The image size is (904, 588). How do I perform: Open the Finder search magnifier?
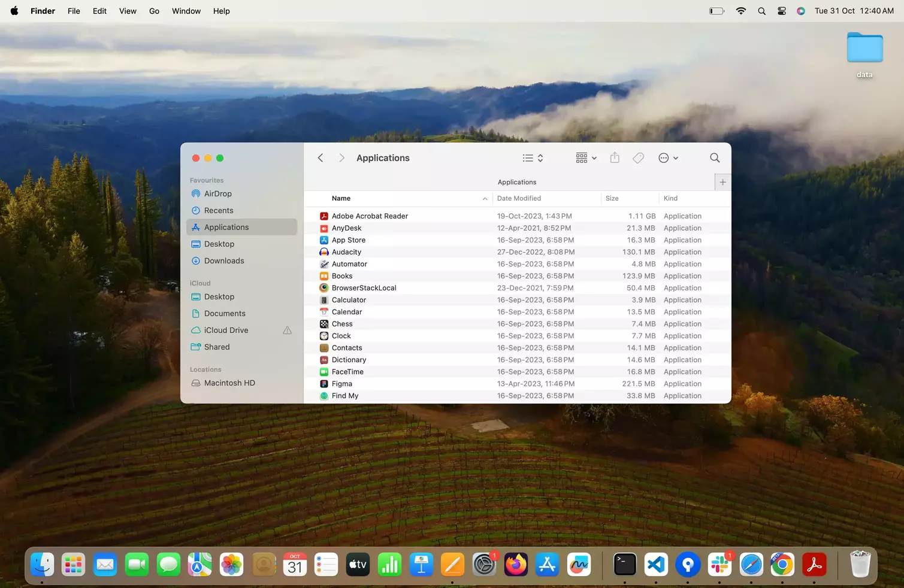(x=715, y=157)
